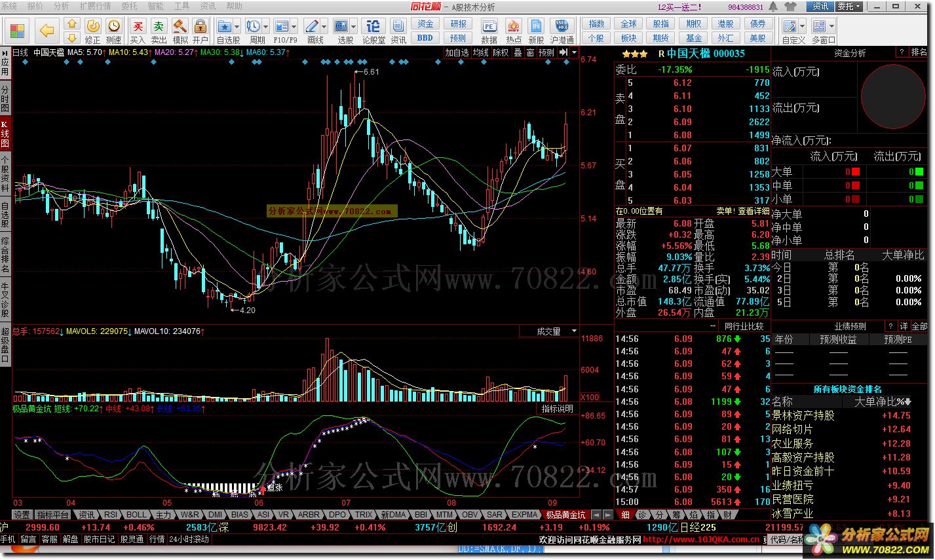Click the 资金 funds button
Viewport: 935px width, 560px height.
pos(425,24)
